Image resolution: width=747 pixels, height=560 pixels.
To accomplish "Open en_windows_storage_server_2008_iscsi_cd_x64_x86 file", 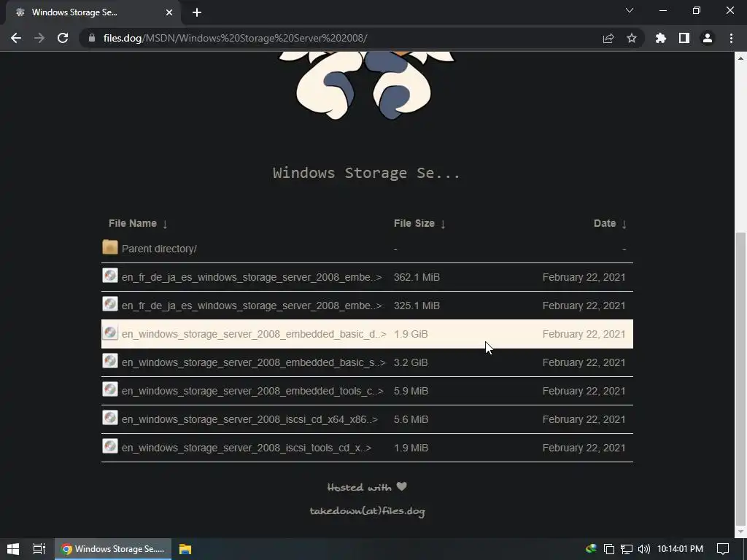I will 249,419.
